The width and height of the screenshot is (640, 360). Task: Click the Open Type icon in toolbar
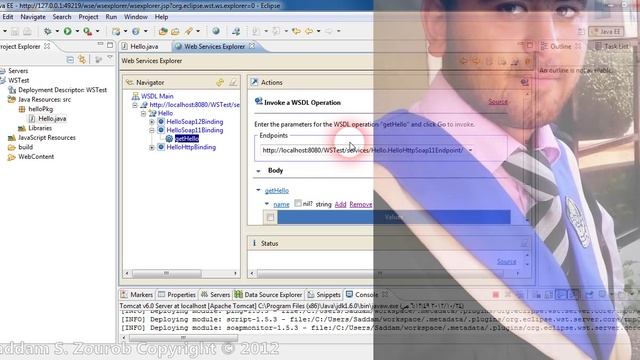[163, 31]
